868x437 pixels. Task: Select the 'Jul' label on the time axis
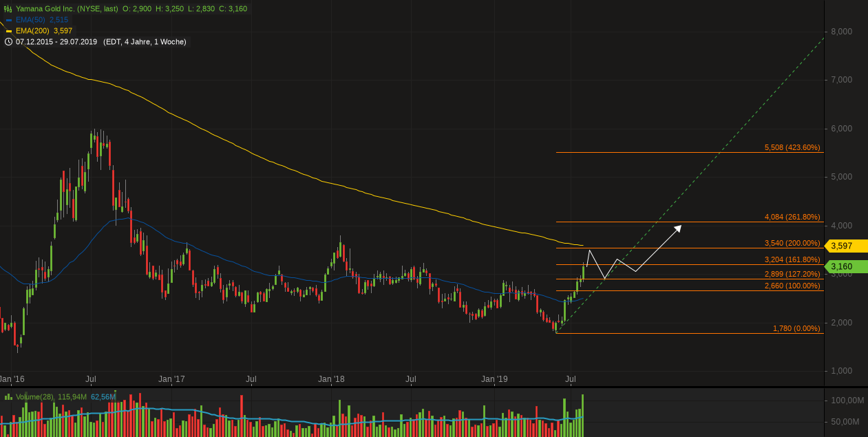pos(569,379)
